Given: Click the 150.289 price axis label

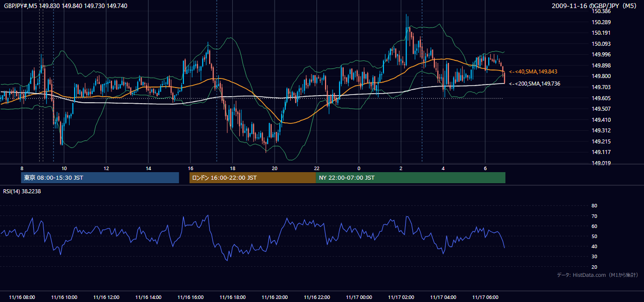Looking at the screenshot, I should pos(601,22).
